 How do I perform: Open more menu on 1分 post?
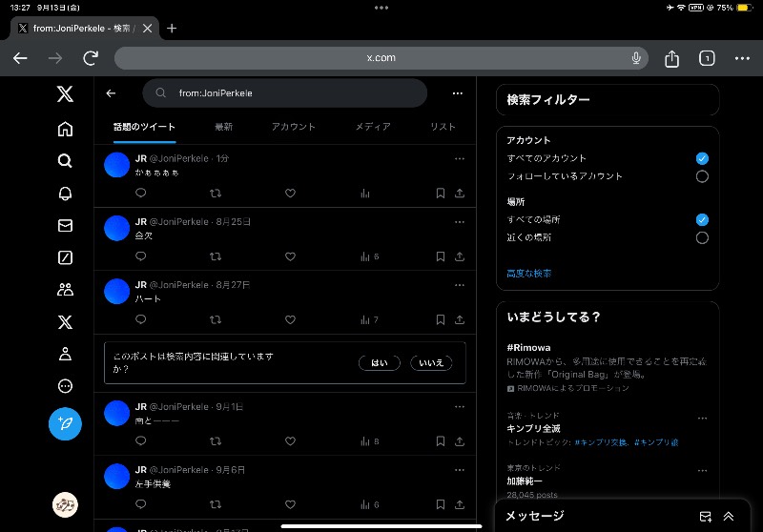coord(460,158)
